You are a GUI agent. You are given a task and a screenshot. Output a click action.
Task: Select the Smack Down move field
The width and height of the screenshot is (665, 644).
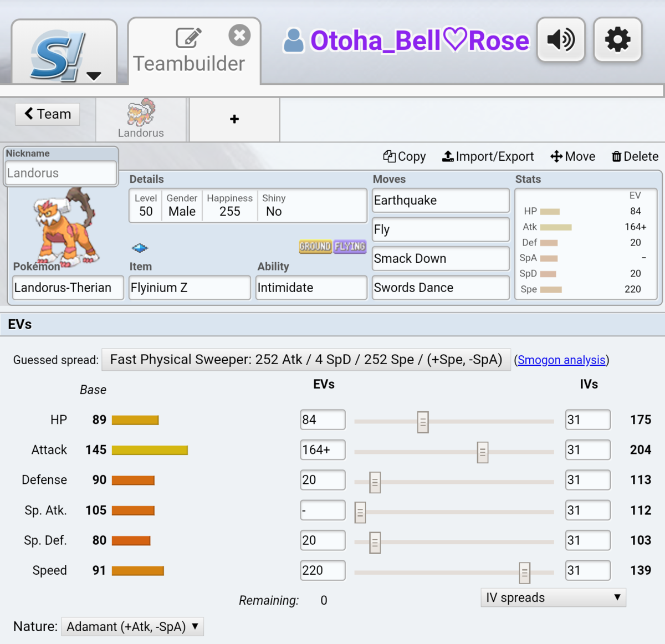point(441,259)
